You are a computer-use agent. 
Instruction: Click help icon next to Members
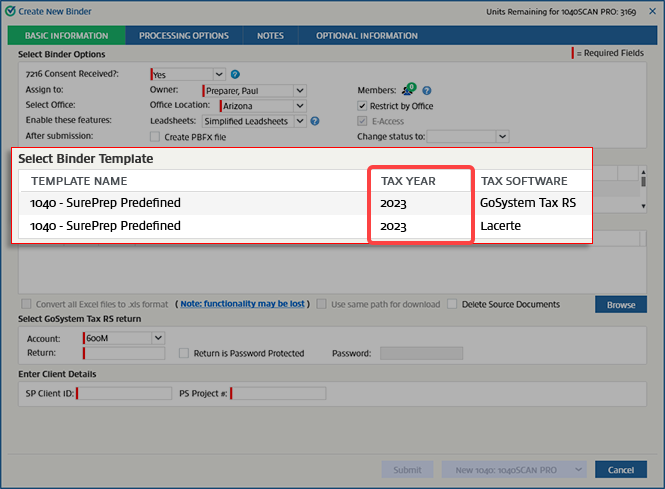pyautogui.click(x=427, y=90)
